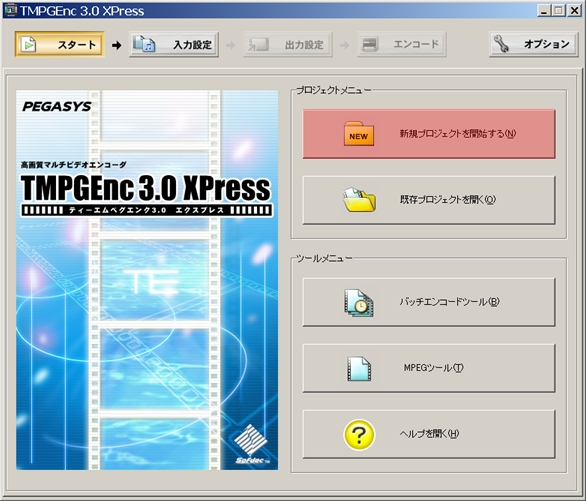Click the TMPGEnc title bar application icon

point(10,10)
